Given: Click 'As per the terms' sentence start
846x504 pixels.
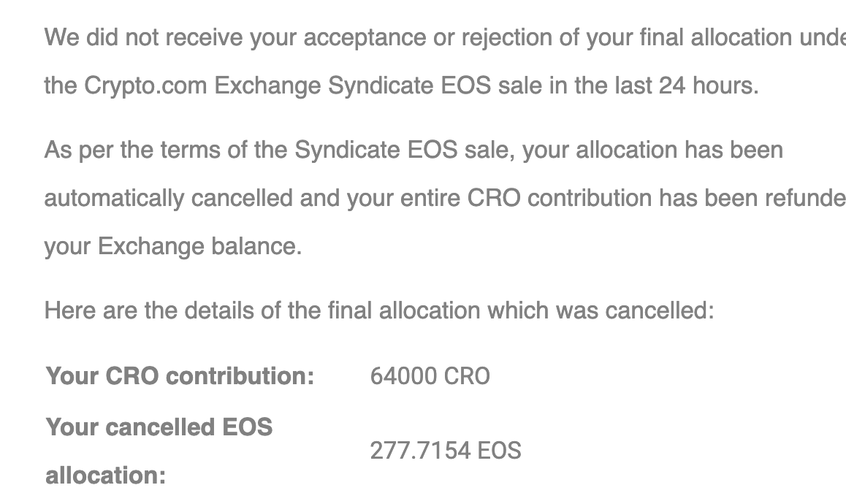Looking at the screenshot, I should pos(132,150).
